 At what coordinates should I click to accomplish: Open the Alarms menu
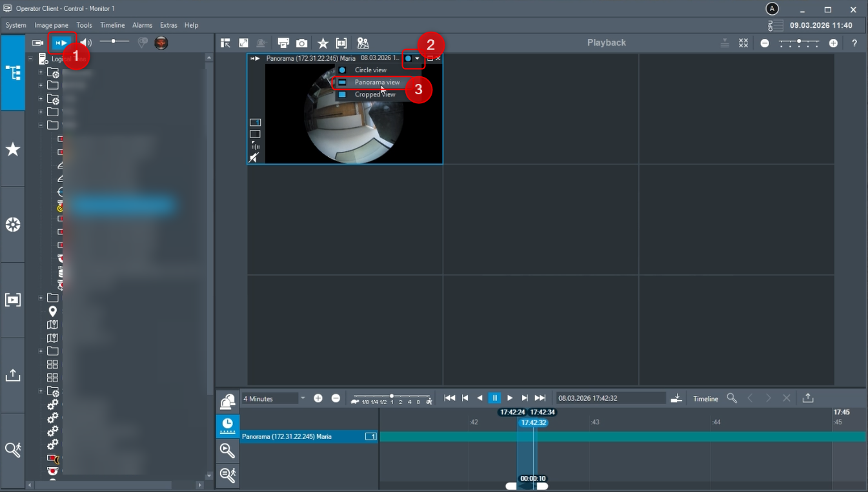click(142, 25)
